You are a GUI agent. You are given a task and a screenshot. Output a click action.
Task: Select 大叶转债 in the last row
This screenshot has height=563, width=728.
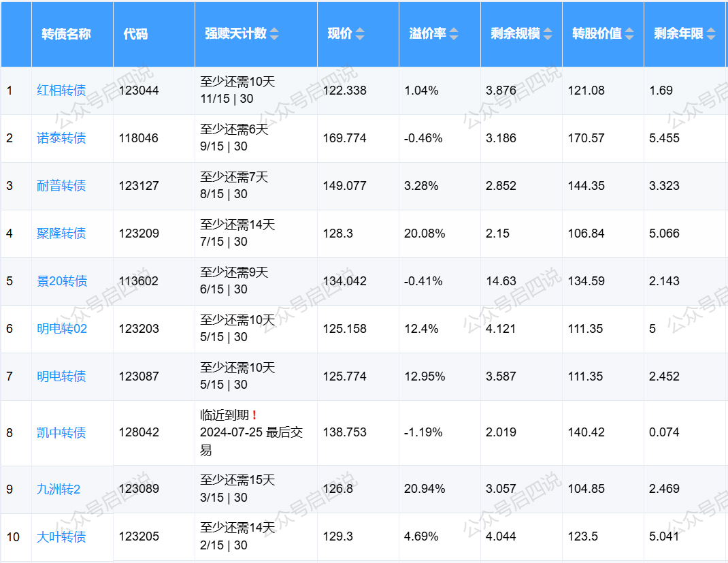[x=61, y=537]
